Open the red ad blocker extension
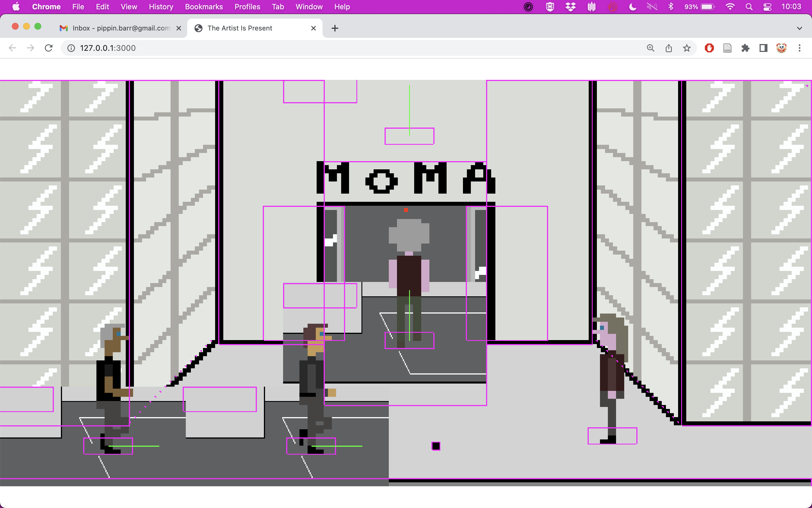The image size is (812, 508). 709,48
